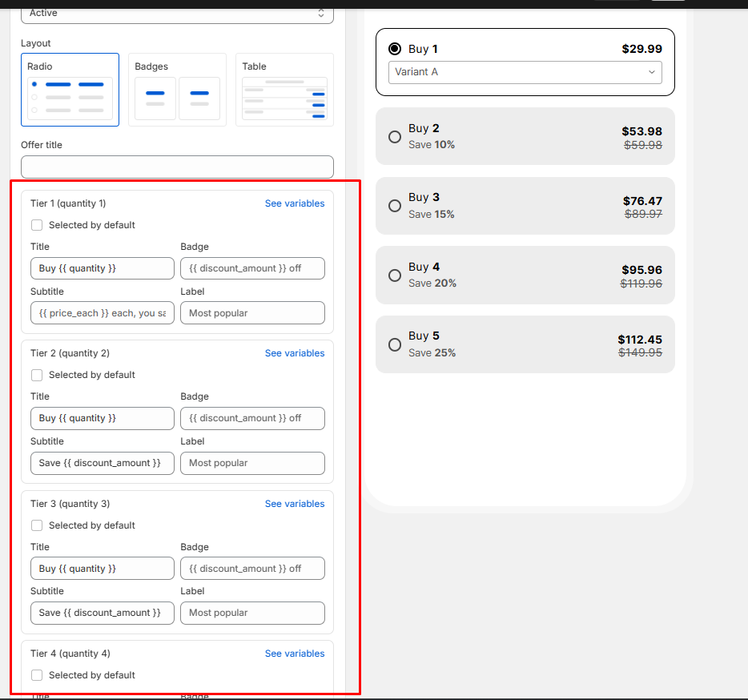This screenshot has width=748, height=700.
Task: Click the Tier 2 Badge field
Action: pyautogui.click(x=252, y=418)
